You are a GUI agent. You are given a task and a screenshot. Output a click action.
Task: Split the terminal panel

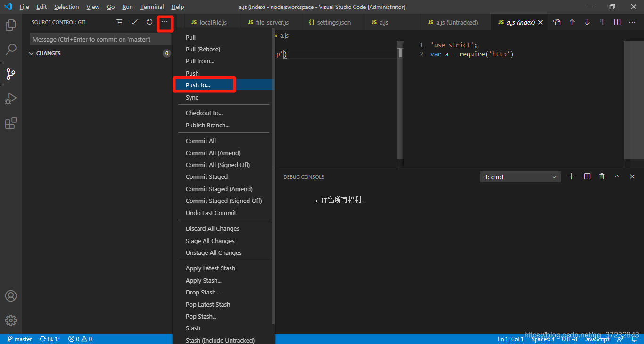pyautogui.click(x=587, y=176)
